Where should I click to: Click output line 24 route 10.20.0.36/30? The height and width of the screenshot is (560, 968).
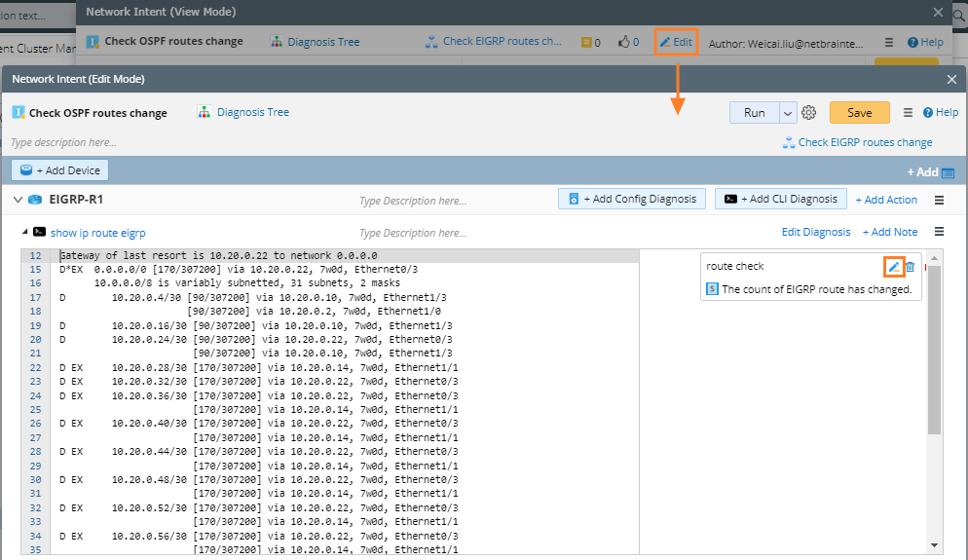pyautogui.click(x=259, y=395)
